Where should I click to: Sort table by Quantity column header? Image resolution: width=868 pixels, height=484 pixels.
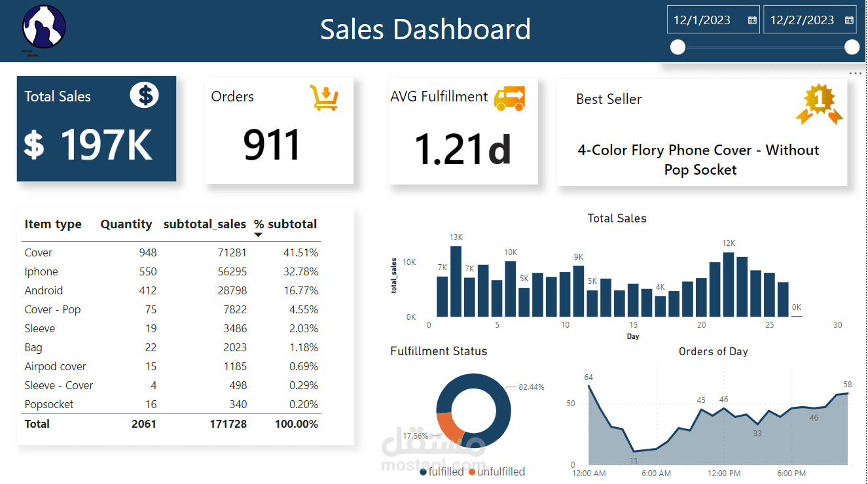click(126, 224)
